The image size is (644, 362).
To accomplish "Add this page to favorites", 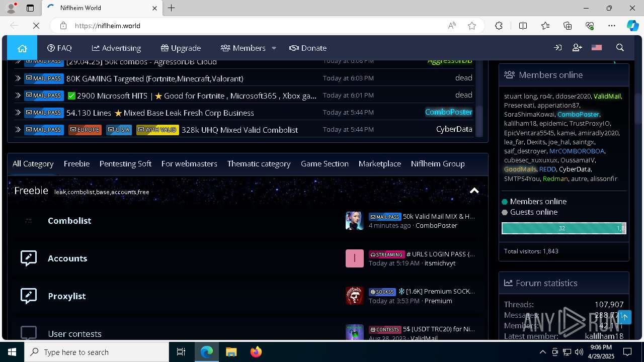I will pos(472,26).
